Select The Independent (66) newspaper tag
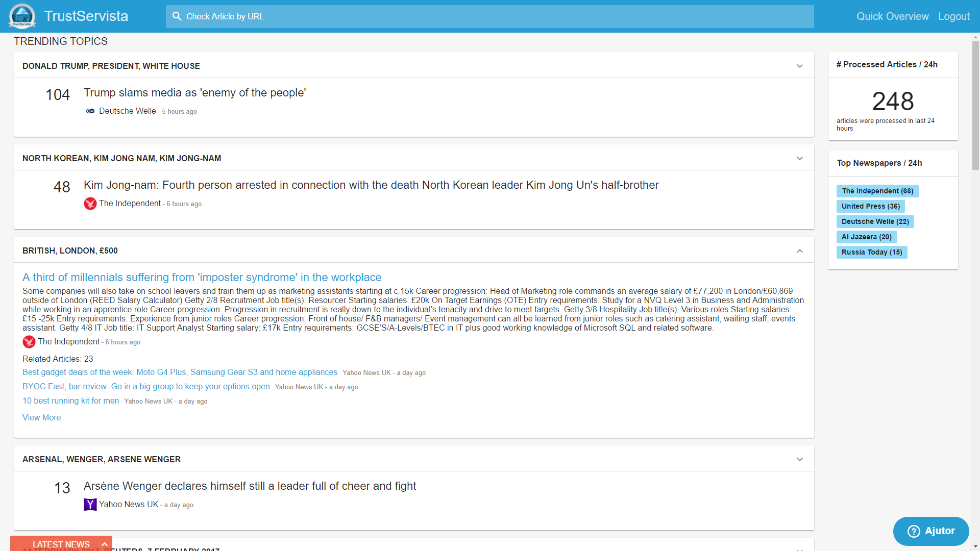The width and height of the screenshot is (980, 551). [x=877, y=191]
